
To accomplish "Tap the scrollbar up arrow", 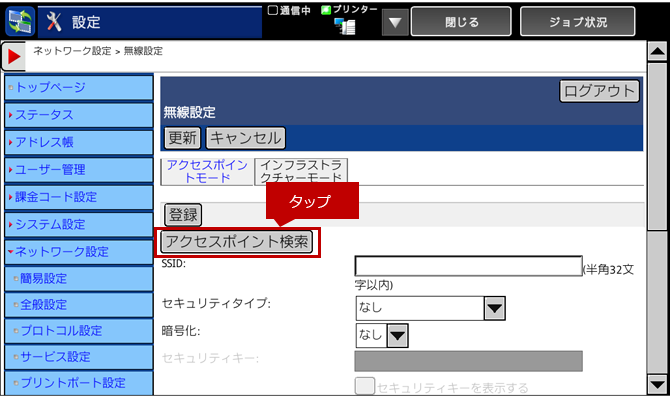I will pos(657,52).
